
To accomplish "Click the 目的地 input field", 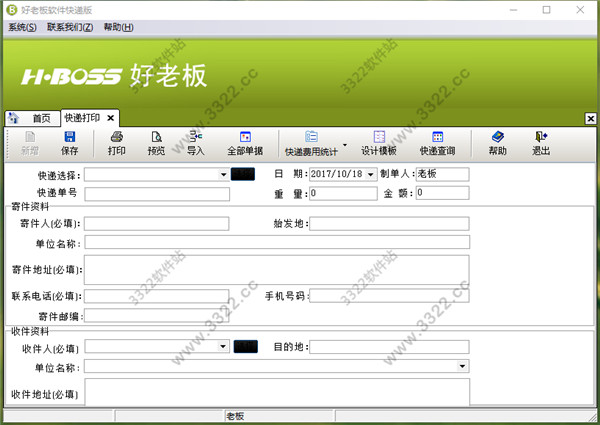I will coord(389,347).
